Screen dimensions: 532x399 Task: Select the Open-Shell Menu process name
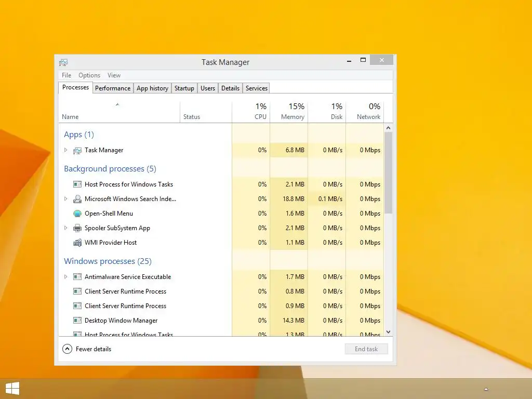coord(109,214)
